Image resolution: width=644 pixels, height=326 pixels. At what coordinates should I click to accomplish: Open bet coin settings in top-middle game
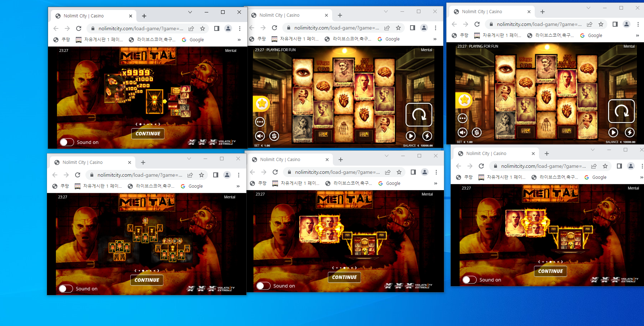(x=274, y=136)
